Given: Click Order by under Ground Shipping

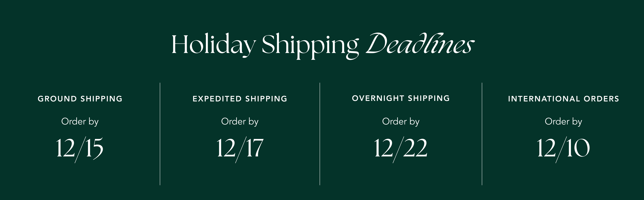Looking at the screenshot, I should click(x=80, y=122).
